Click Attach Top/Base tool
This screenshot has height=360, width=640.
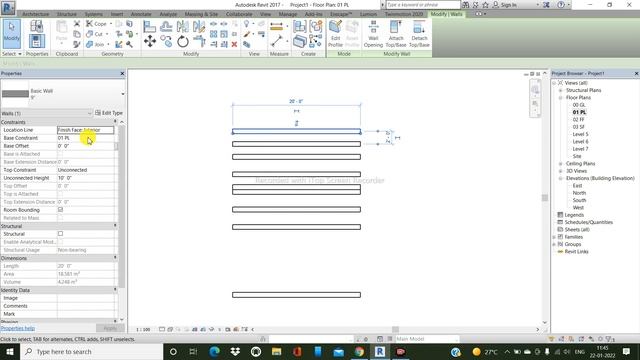[396, 34]
